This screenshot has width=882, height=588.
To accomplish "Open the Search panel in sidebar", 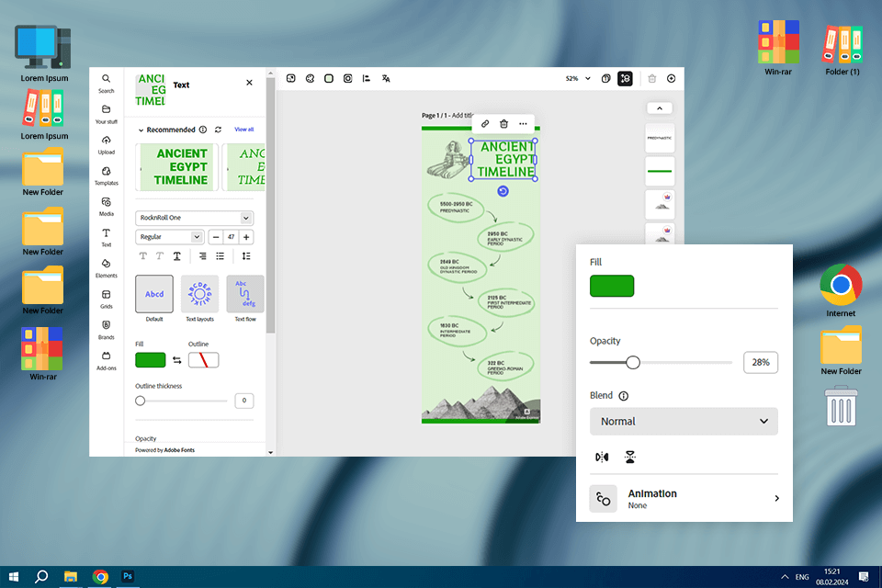I will [106, 83].
